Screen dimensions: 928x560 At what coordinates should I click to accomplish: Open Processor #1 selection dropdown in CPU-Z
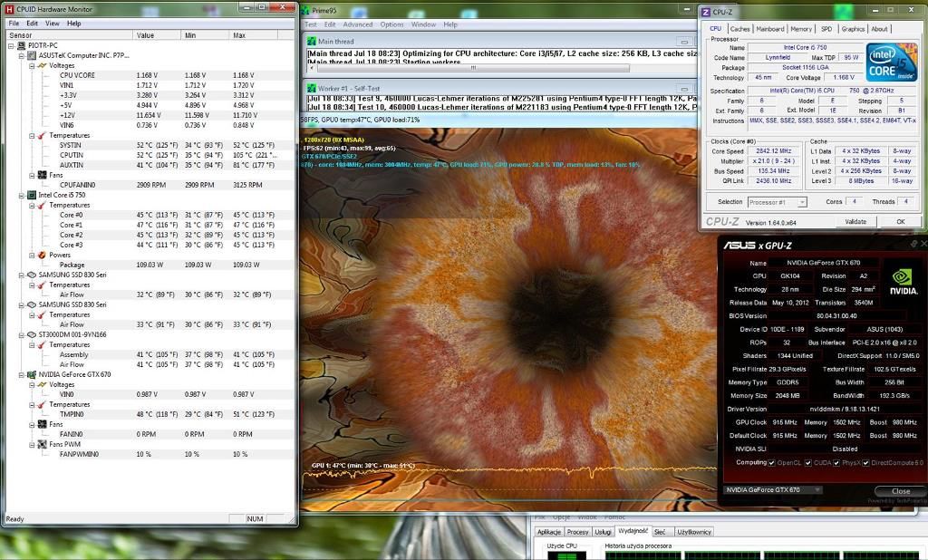click(x=777, y=202)
